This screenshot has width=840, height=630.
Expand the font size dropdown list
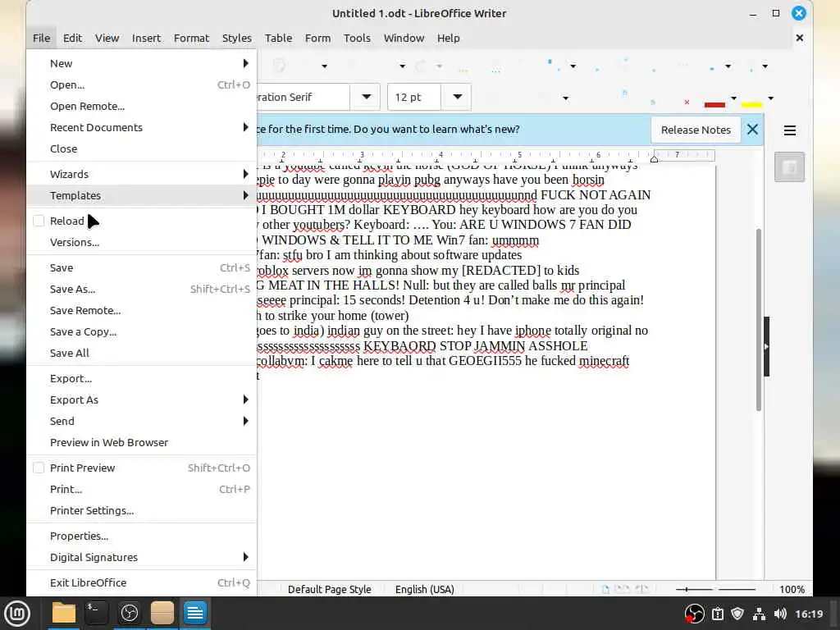457,97
